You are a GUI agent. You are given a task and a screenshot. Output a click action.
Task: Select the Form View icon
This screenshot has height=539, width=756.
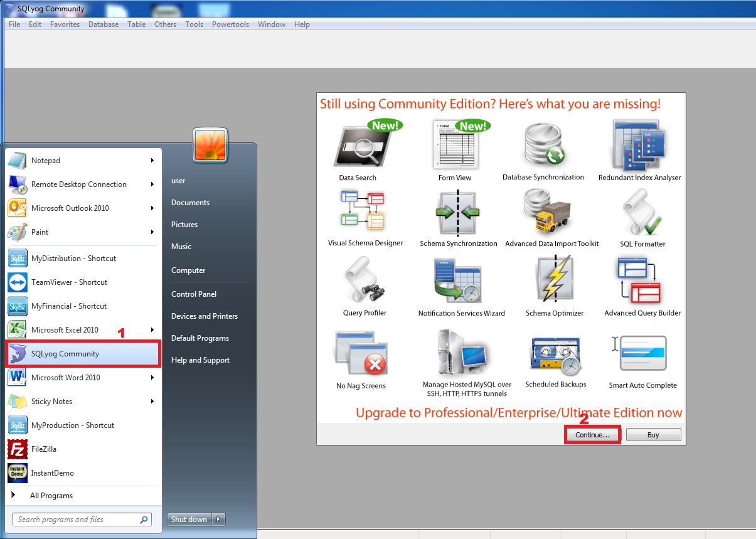point(455,147)
